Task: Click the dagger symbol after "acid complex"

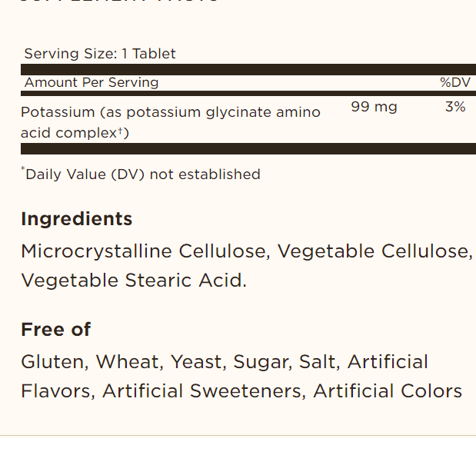Action: coord(122,131)
